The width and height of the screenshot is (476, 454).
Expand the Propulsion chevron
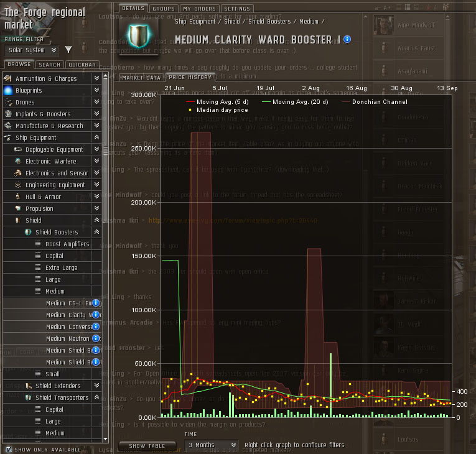tap(96, 208)
